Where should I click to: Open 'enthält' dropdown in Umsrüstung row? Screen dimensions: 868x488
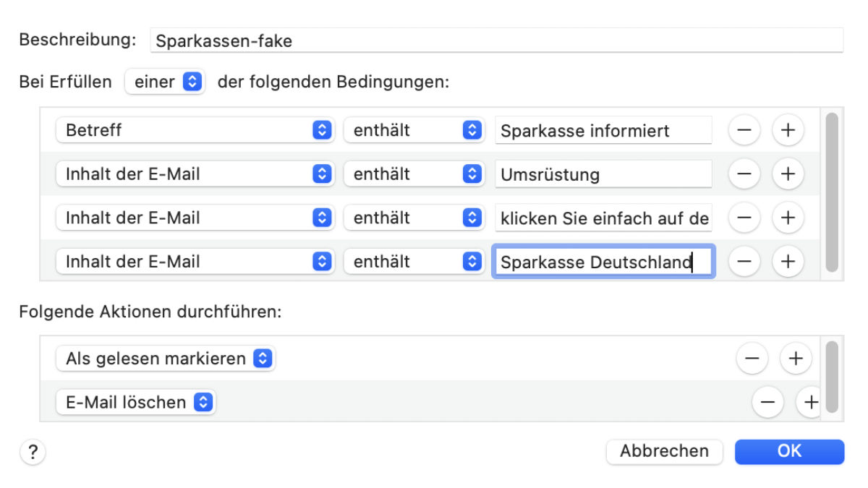[x=413, y=174]
